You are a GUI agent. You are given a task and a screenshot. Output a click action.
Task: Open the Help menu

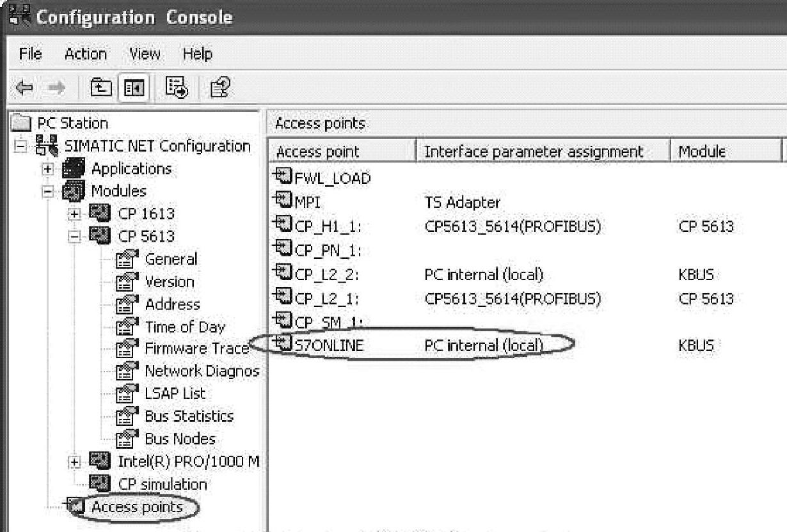(x=198, y=54)
